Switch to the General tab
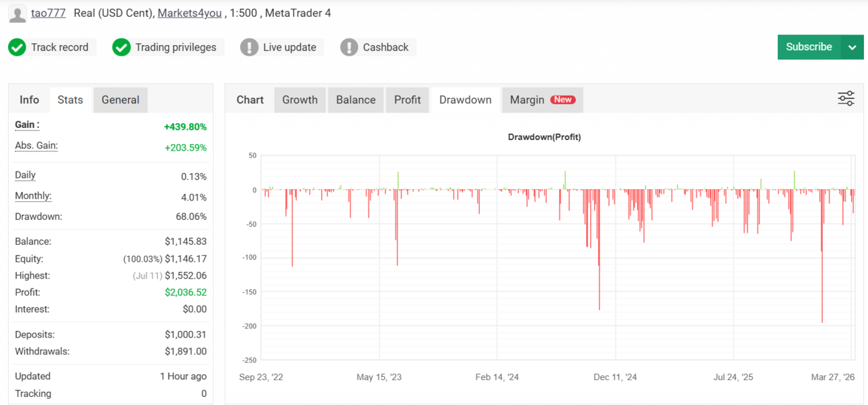Viewport: 868px width, 405px height. 120,100
